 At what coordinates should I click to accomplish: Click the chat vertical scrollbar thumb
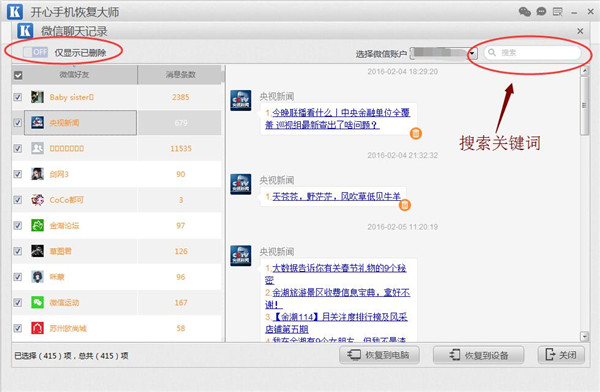(584, 106)
